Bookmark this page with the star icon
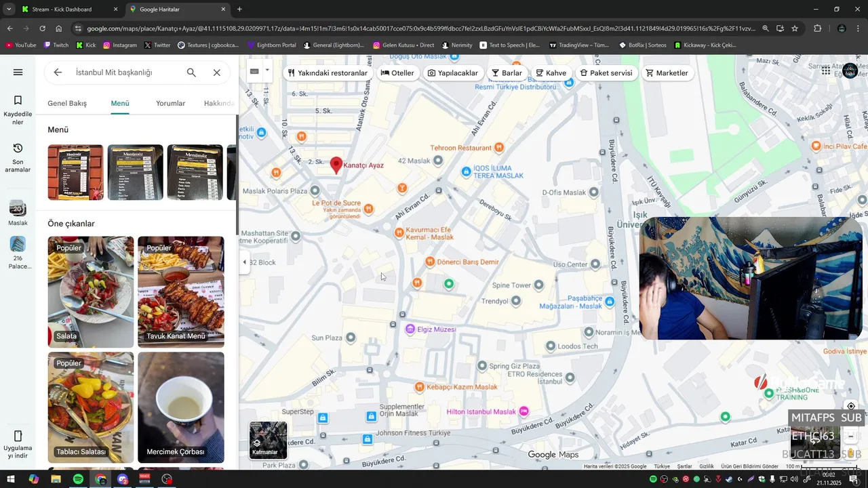The height and width of the screenshot is (488, 868). (x=795, y=28)
